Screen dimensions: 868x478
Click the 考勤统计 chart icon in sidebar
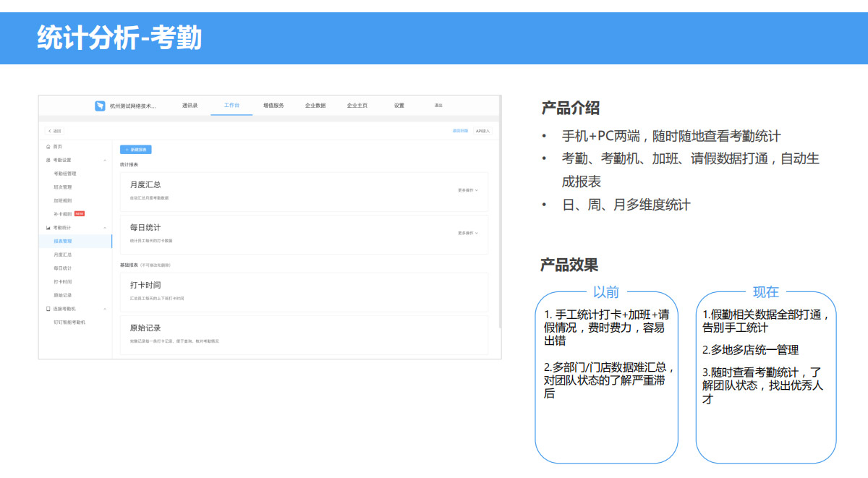tap(48, 228)
